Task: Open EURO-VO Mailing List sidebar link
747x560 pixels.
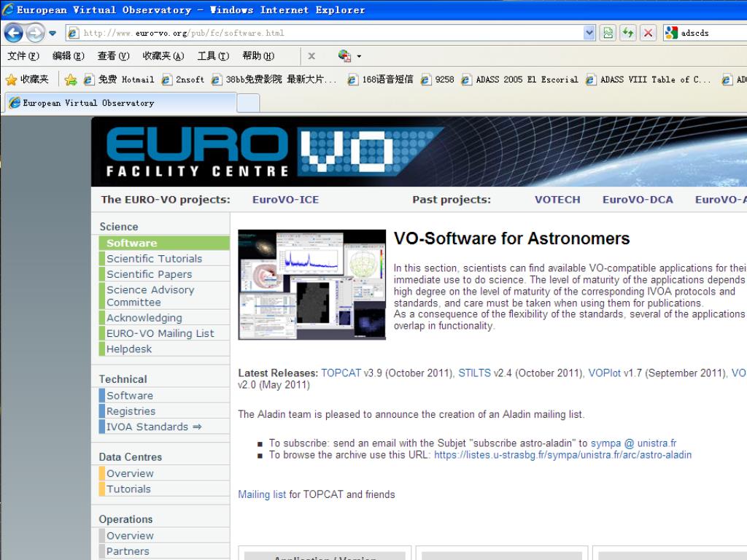Action: pyautogui.click(x=160, y=333)
